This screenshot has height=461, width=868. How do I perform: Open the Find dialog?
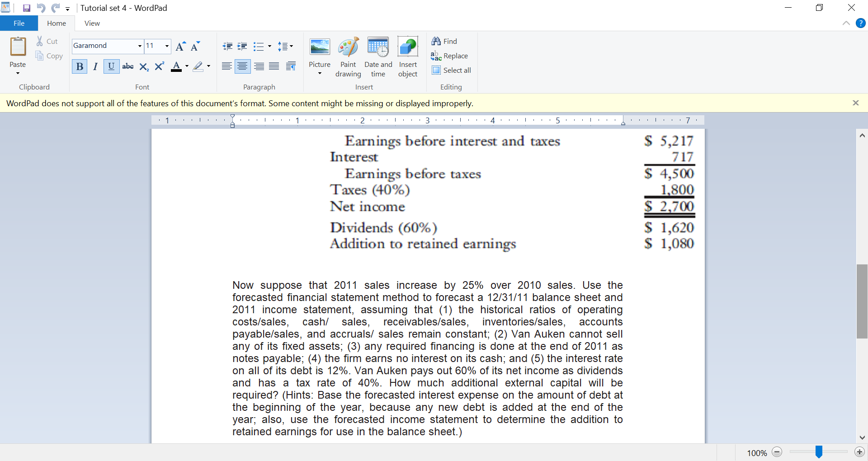[444, 41]
